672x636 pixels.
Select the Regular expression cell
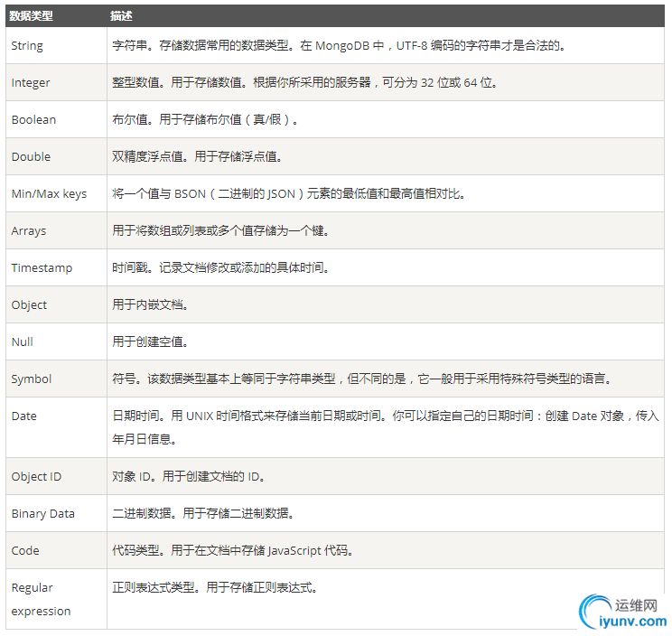[56, 599]
